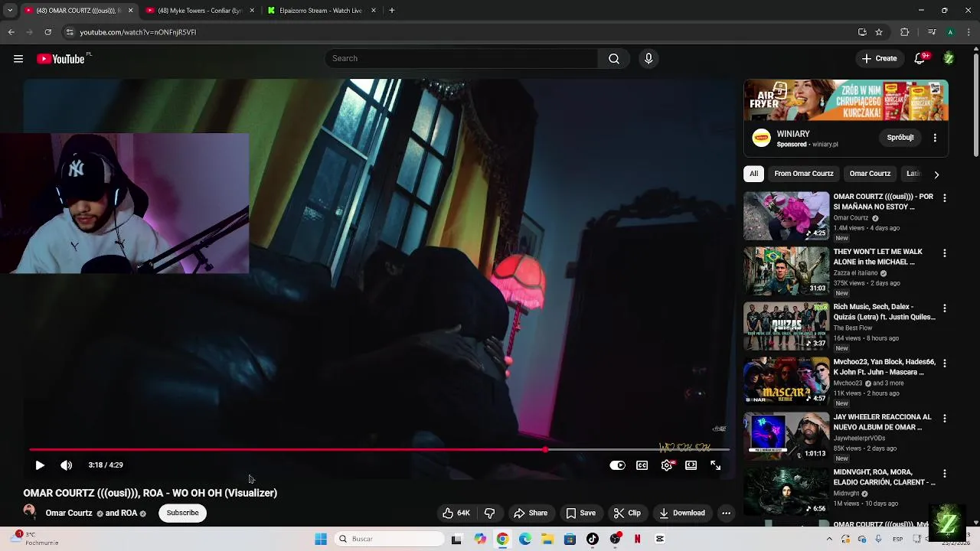The width and height of the screenshot is (980, 551).
Task: Open options for Rich Music Quizás video
Action: click(x=944, y=308)
